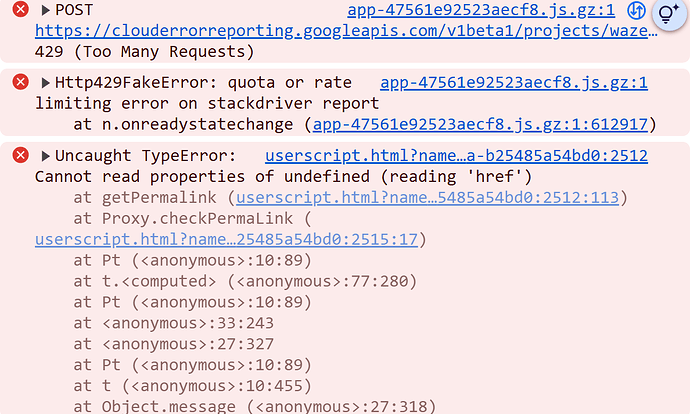Collapse the Uncaught TypeError message arrow

click(x=45, y=156)
